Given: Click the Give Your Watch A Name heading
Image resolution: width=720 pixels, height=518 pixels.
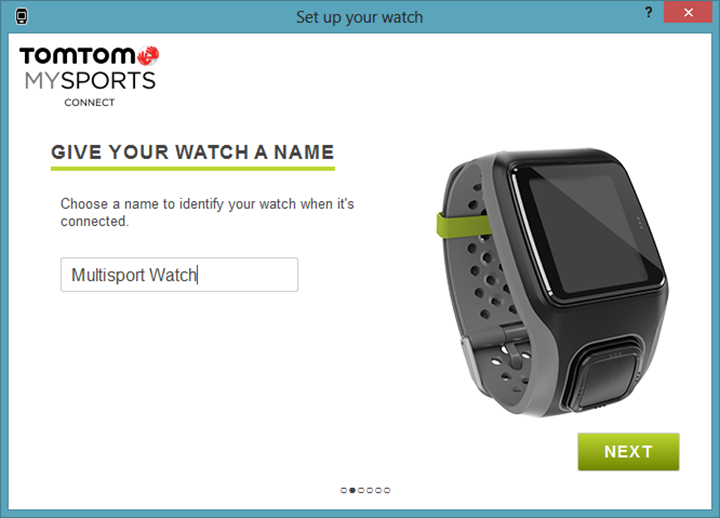Looking at the screenshot, I should (192, 152).
